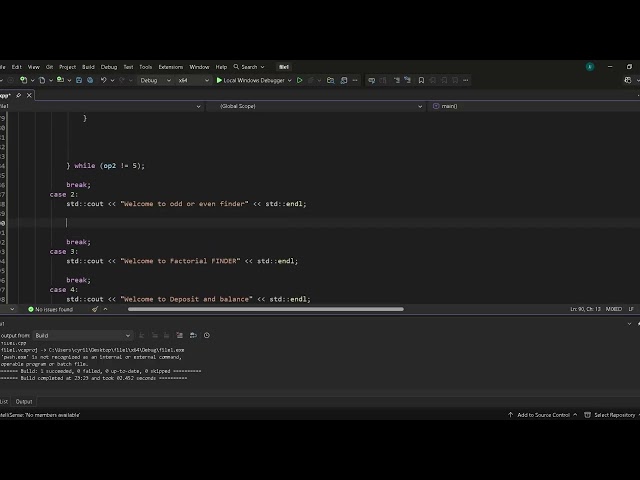Image resolution: width=640 pixels, height=480 pixels.
Task: Click the Output window clock icon
Action: pos(207,336)
